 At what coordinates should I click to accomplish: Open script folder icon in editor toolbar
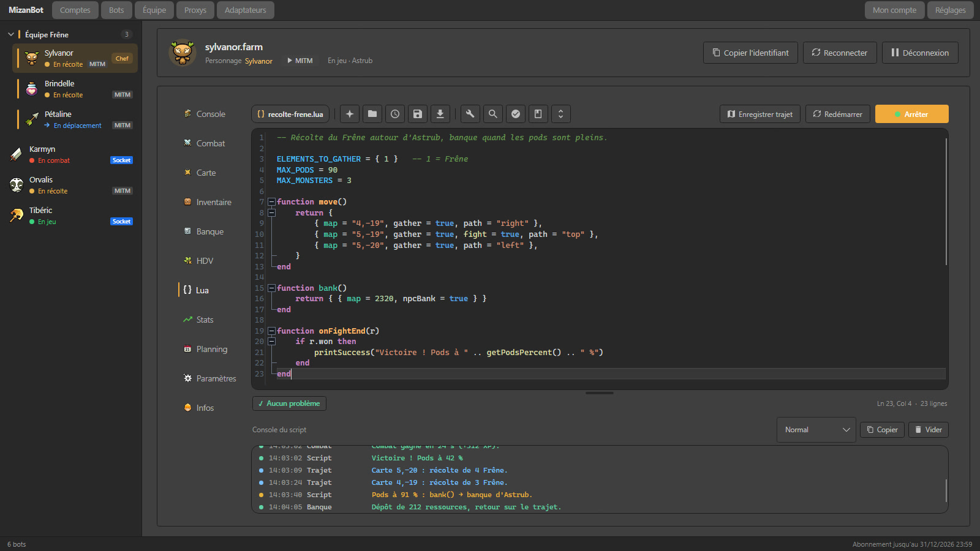pos(372,114)
